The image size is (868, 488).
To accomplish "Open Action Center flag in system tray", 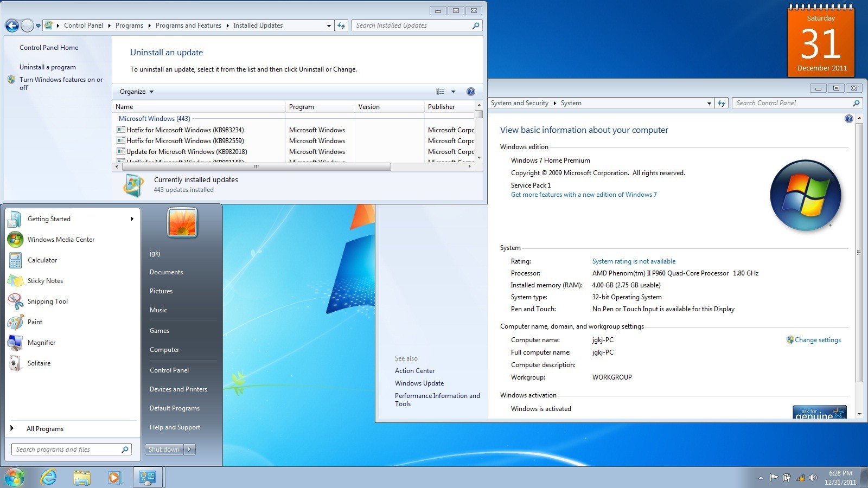I will [774, 478].
